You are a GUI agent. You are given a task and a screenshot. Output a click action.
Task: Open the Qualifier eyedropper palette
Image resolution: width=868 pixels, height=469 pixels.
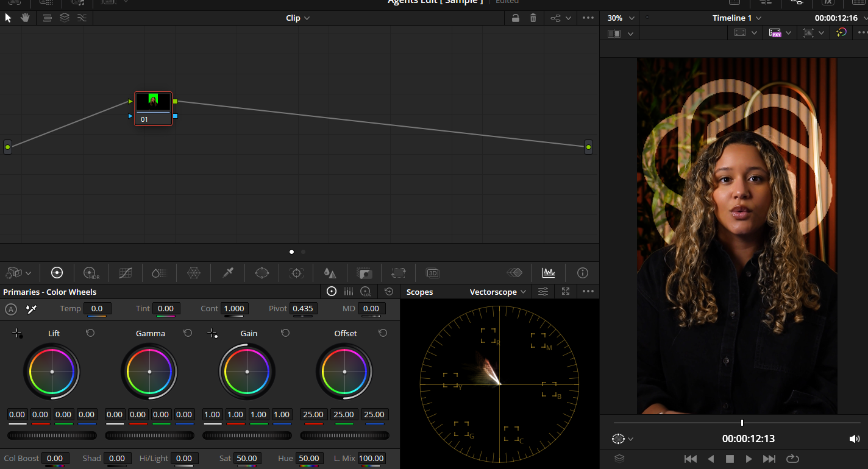pos(228,273)
